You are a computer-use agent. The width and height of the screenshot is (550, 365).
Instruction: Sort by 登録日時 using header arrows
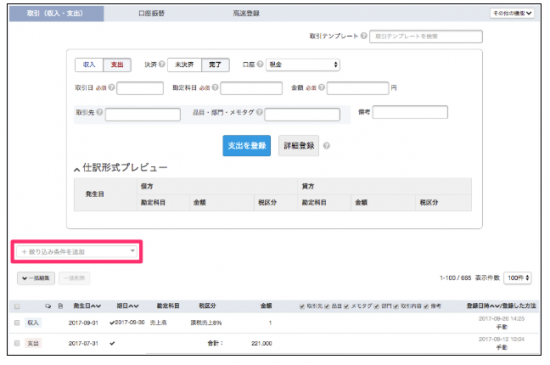(494, 306)
